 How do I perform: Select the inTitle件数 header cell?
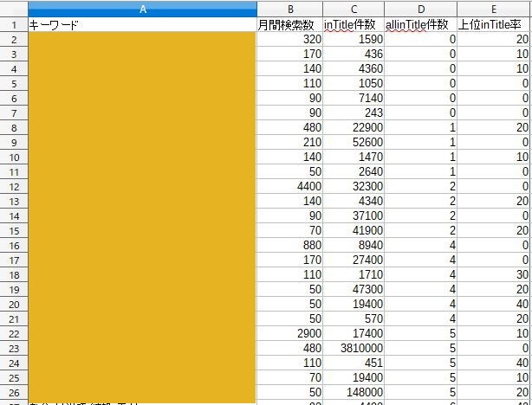click(354, 24)
